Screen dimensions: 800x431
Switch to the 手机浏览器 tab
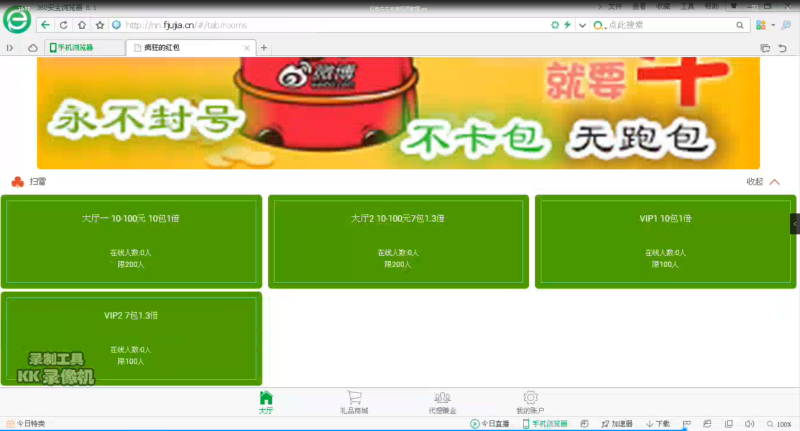click(x=84, y=47)
